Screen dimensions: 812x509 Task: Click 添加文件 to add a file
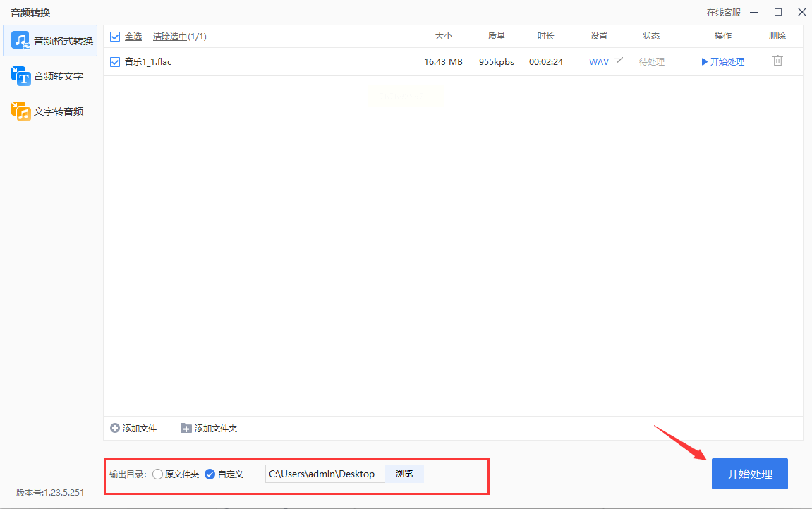[x=133, y=429]
